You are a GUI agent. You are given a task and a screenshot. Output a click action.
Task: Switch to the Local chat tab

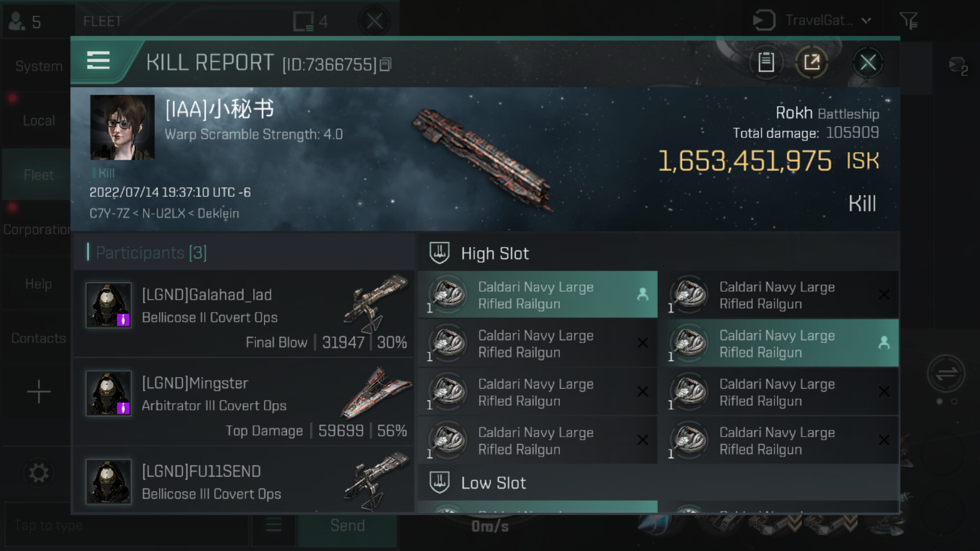(39, 121)
